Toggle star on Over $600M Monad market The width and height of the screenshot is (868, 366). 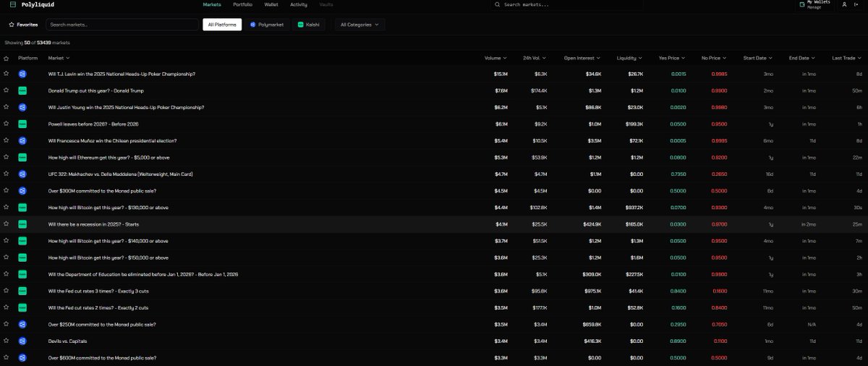pos(7,357)
